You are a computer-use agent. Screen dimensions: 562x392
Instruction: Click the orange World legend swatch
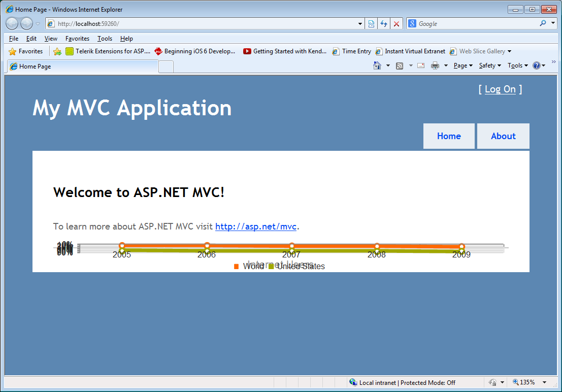(236, 267)
